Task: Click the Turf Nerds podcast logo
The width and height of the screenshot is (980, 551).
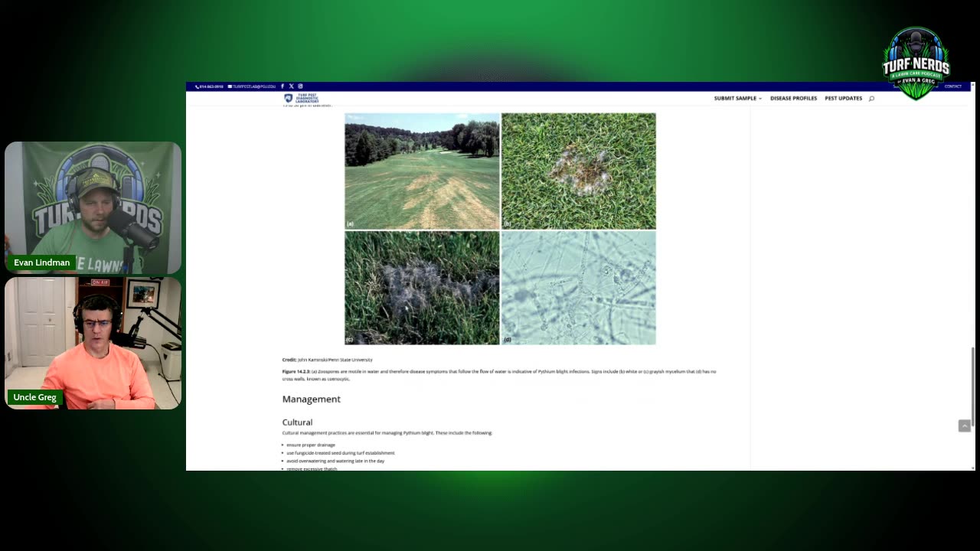Action: pyautogui.click(x=916, y=64)
